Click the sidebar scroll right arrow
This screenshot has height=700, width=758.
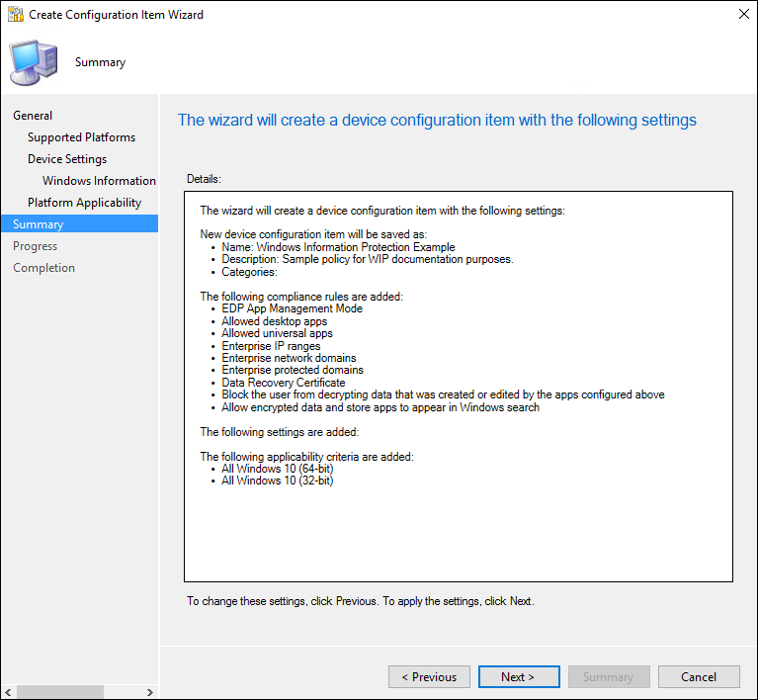coord(150,692)
